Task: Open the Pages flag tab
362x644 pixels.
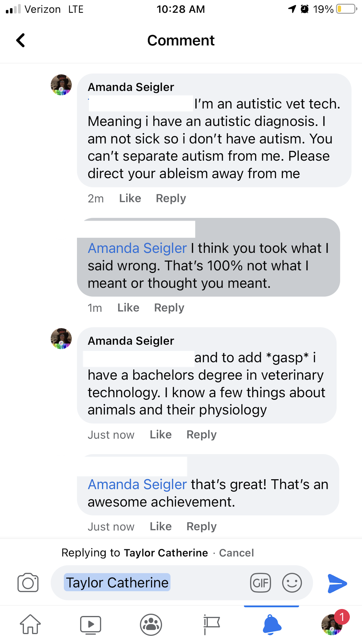Action: (x=211, y=624)
